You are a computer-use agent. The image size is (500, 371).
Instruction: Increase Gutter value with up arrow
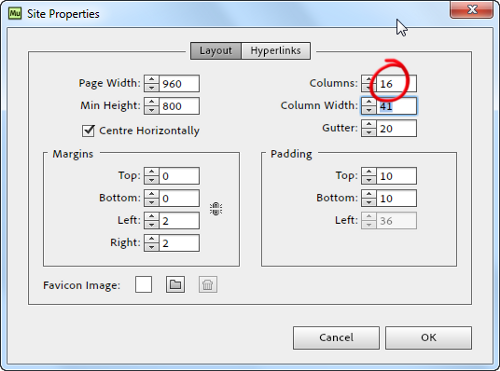369,124
